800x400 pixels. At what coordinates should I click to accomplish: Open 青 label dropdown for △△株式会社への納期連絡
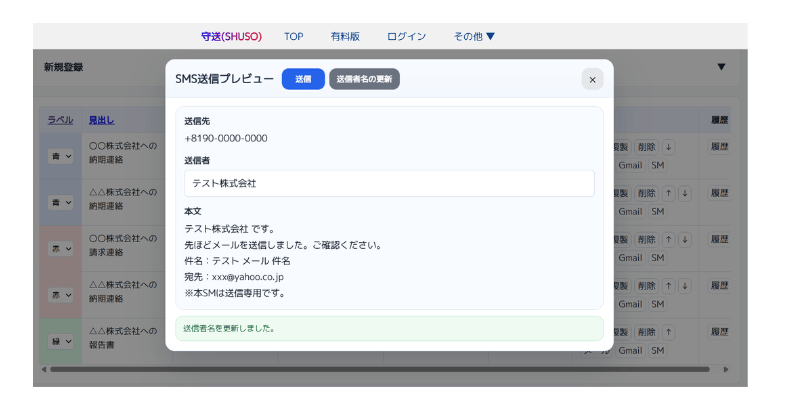point(61,203)
